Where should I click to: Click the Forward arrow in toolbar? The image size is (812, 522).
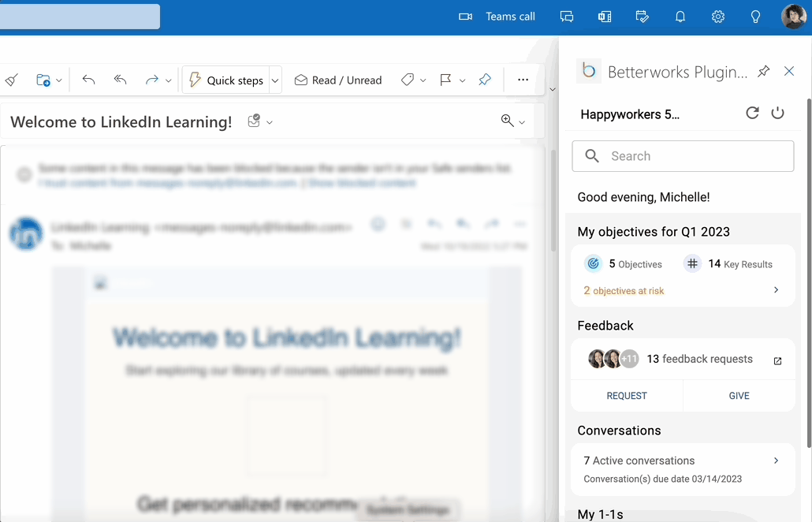151,80
